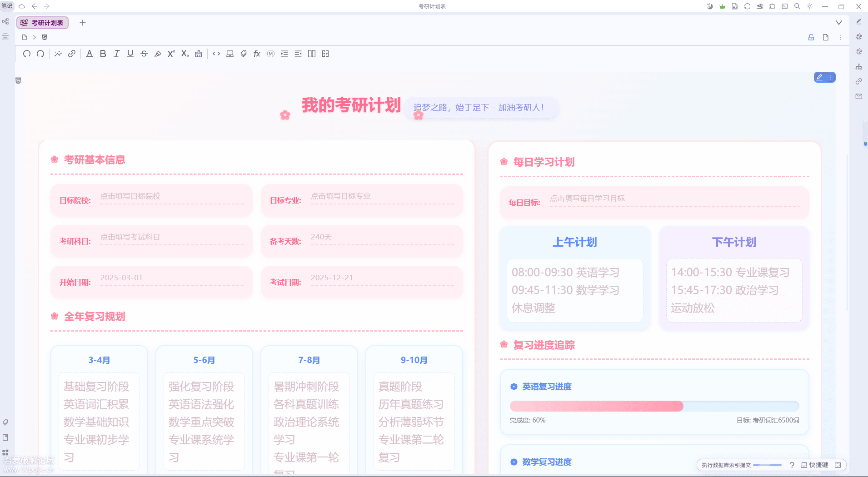
Task: Open the three-dot more options menu
Action: tap(840, 37)
